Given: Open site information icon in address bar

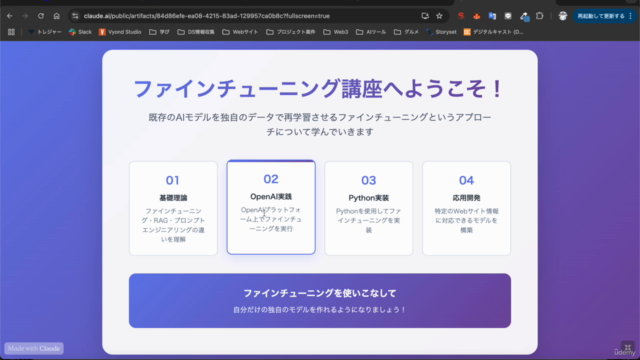Looking at the screenshot, I should 75,16.
